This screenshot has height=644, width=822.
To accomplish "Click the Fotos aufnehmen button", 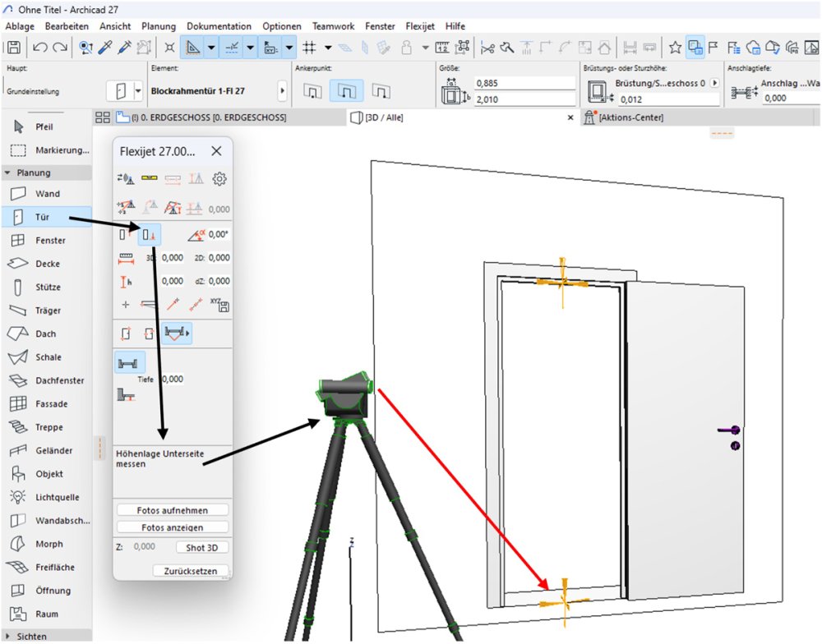I will pyautogui.click(x=173, y=510).
